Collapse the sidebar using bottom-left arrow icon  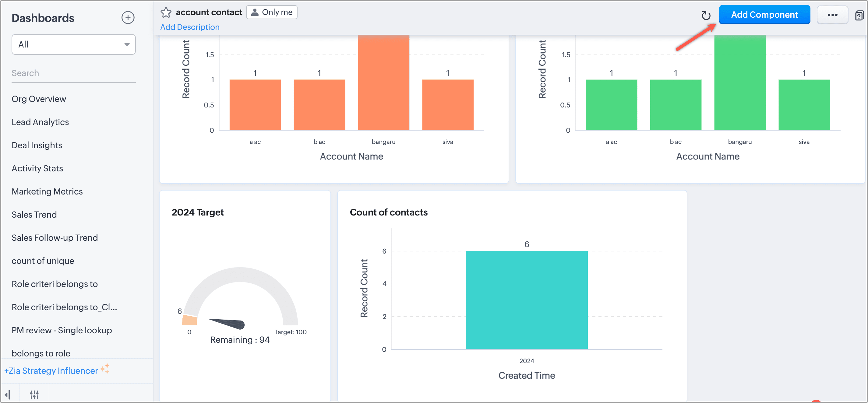pyautogui.click(x=8, y=394)
